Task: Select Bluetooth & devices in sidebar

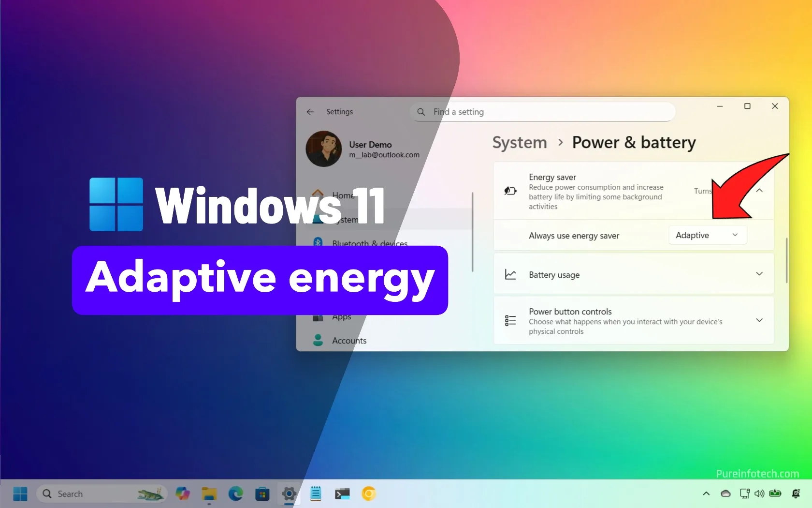Action: [369, 243]
